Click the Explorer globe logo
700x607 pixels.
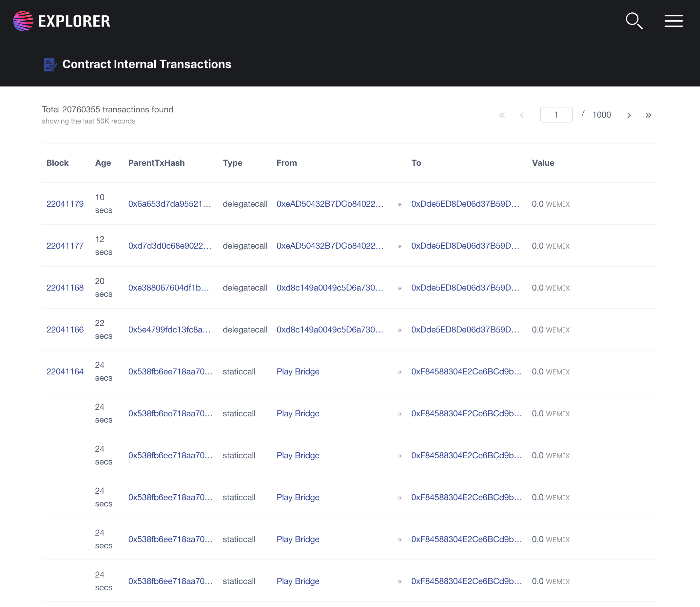[x=23, y=21]
